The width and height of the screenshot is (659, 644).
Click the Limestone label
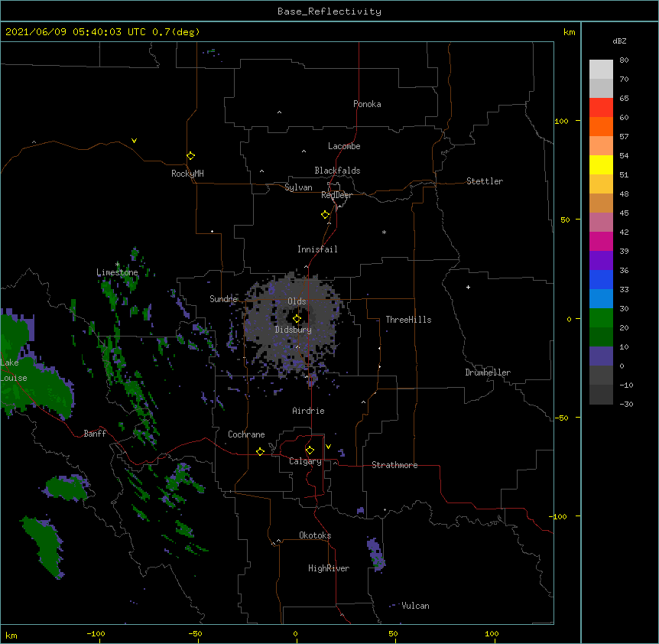pos(117,272)
